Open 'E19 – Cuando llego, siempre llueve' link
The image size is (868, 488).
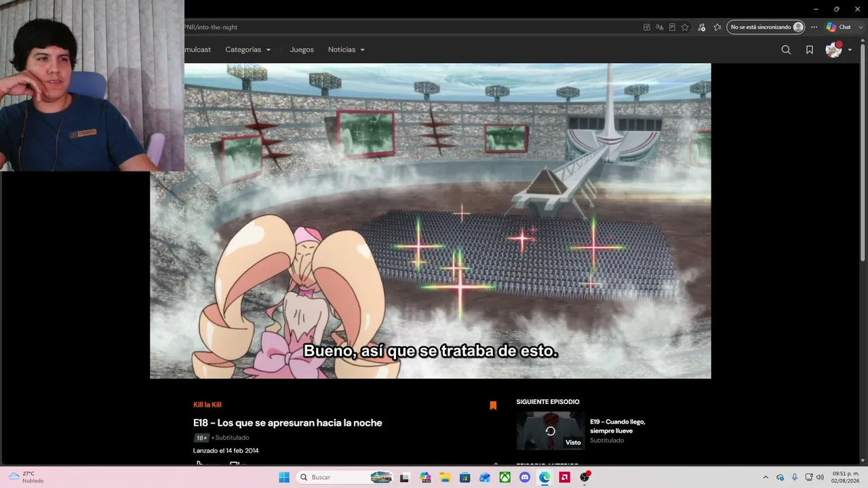click(618, 426)
